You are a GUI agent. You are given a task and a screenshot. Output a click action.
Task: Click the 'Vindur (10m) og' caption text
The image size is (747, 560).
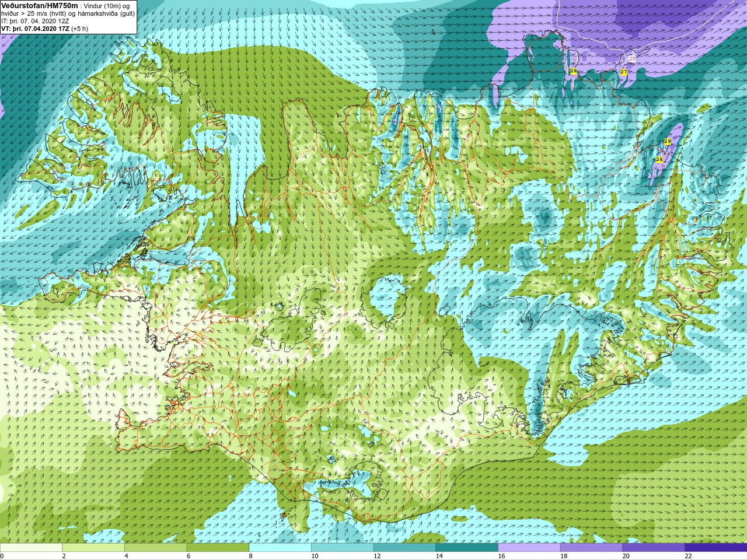[107, 6]
